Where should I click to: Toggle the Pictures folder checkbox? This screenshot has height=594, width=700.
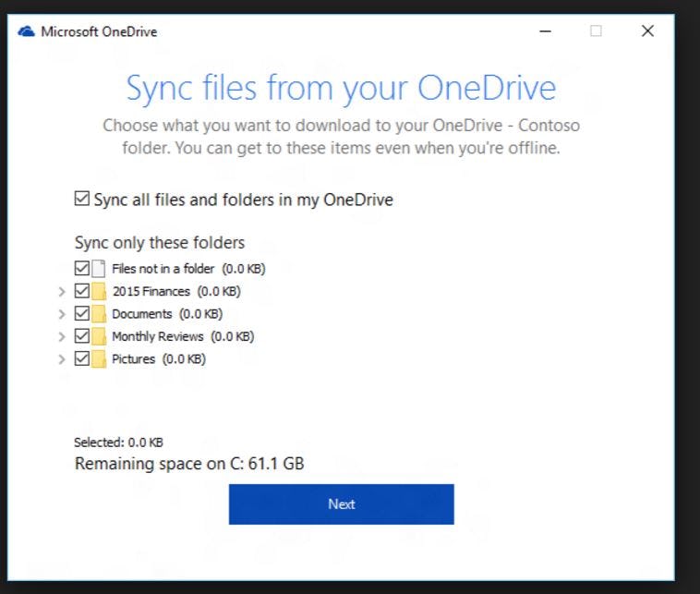82,358
